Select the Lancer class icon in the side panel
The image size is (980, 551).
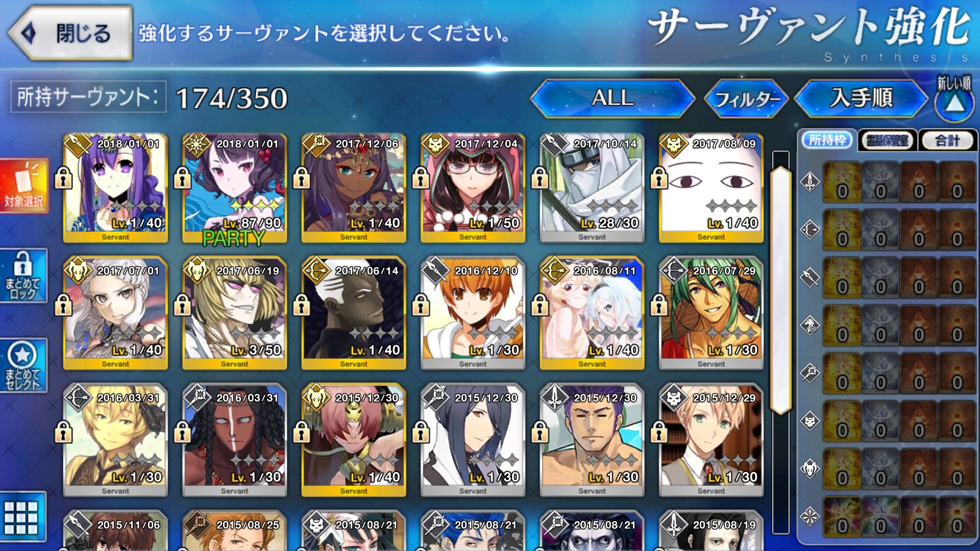point(810,277)
